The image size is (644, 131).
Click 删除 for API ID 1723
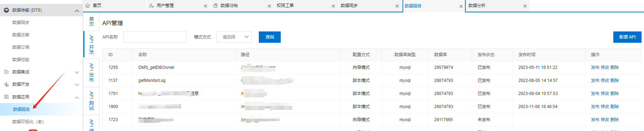click(615, 120)
